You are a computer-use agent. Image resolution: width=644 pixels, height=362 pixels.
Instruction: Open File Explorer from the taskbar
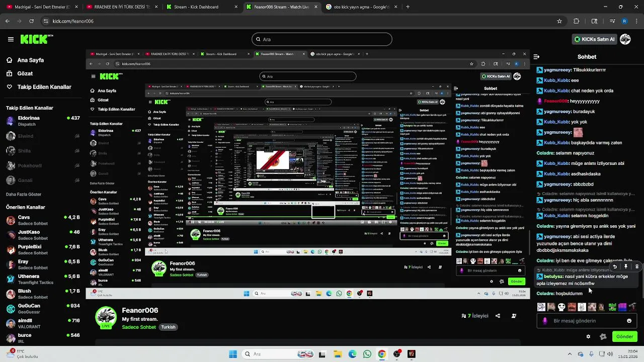tap(337, 354)
